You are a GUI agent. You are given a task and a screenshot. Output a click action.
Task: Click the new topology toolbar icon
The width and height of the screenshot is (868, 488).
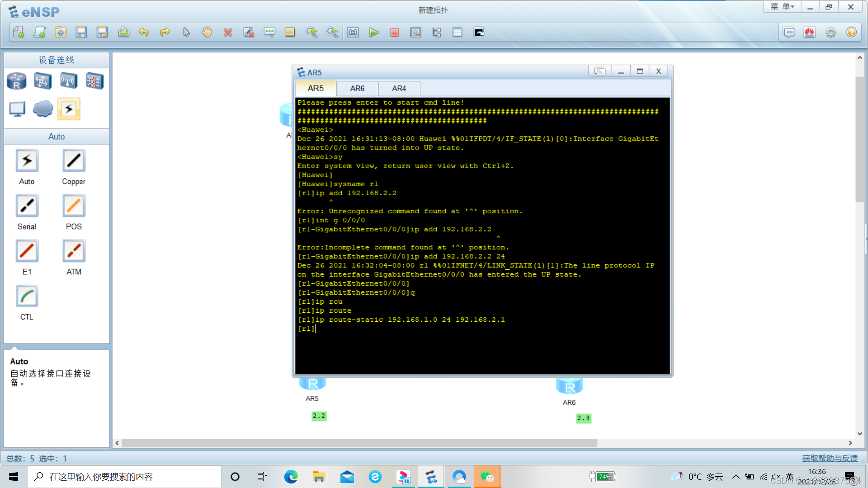click(19, 32)
